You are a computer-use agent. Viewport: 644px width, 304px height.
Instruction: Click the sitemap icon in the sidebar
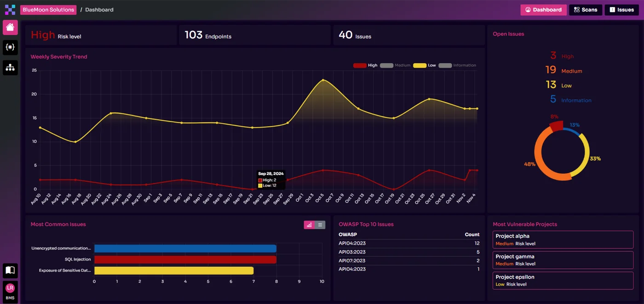click(10, 68)
